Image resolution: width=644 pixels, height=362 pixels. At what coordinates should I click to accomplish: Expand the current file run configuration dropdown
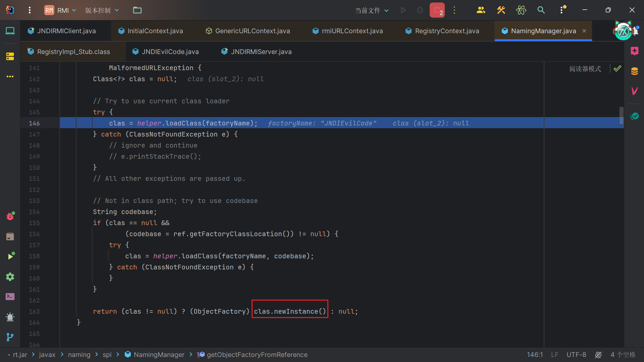(x=372, y=10)
